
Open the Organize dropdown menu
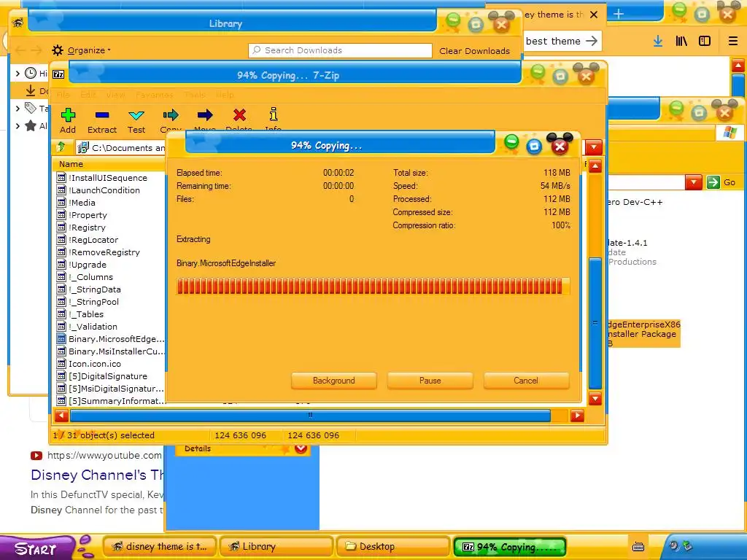click(89, 50)
